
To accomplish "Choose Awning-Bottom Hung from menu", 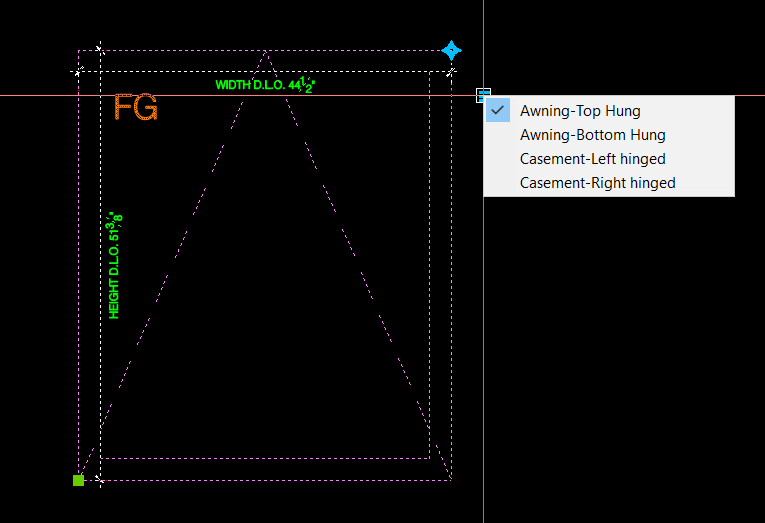I will click(x=609, y=135).
